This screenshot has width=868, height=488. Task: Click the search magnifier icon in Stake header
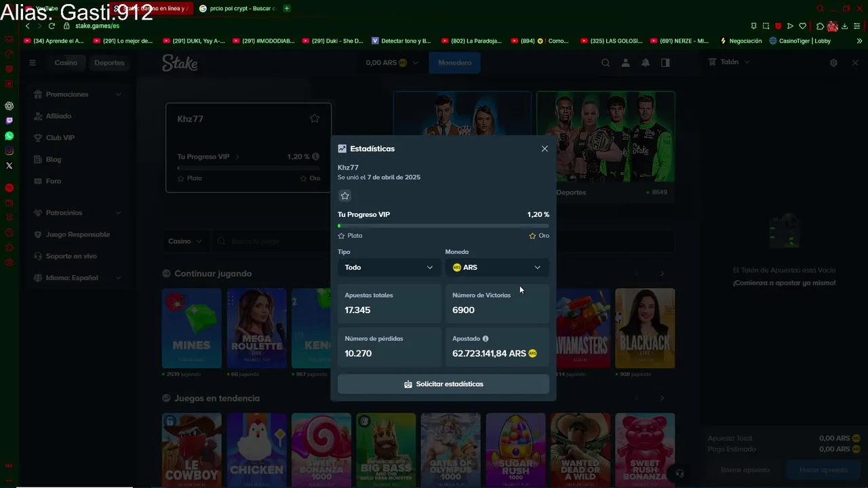[x=606, y=63]
